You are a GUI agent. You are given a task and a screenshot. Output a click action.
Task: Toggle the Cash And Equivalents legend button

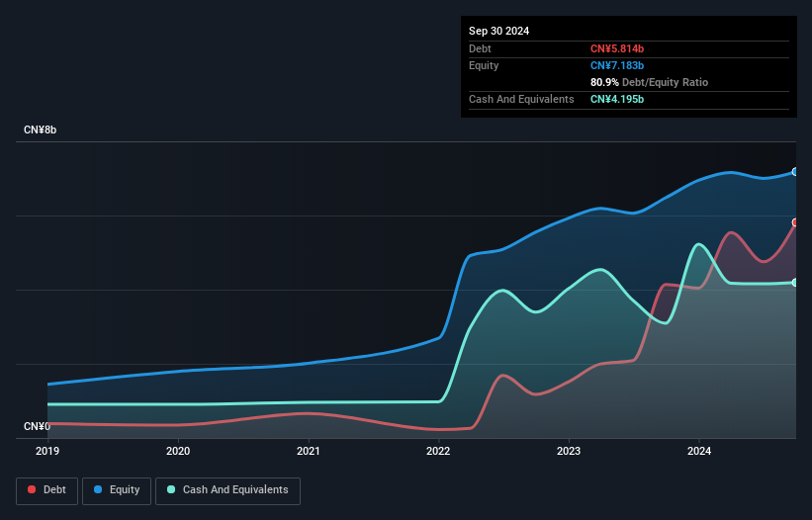[x=227, y=490]
